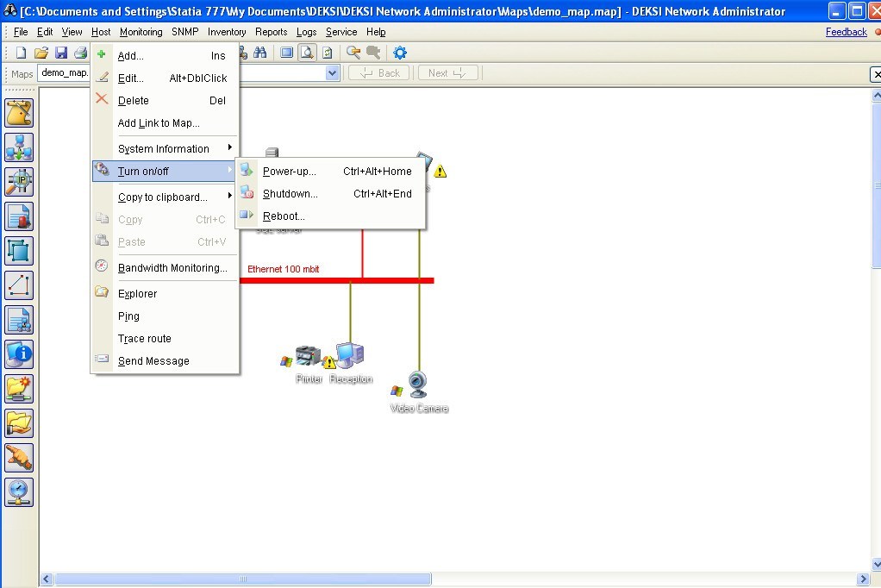Select Ping from the context menu

128,316
